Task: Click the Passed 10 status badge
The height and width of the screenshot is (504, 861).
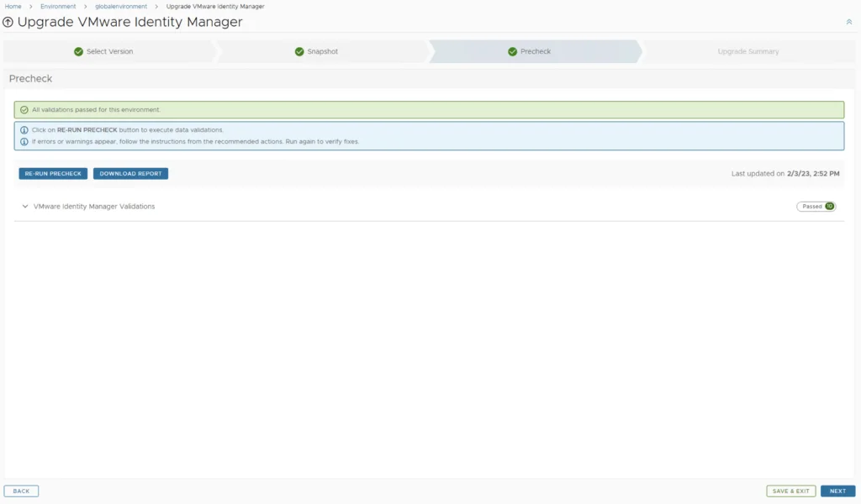Action: tap(816, 206)
